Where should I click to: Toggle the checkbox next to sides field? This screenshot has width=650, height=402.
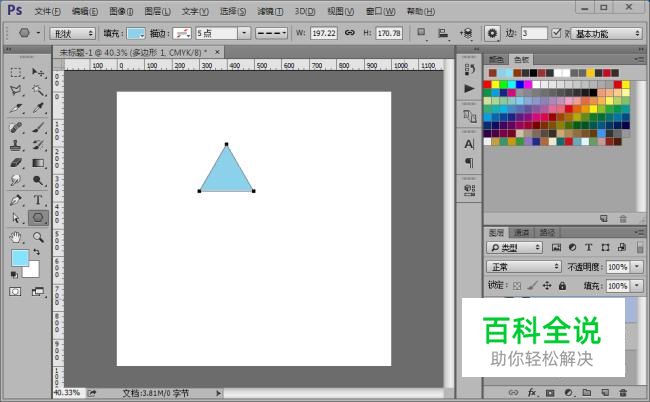coord(556,33)
